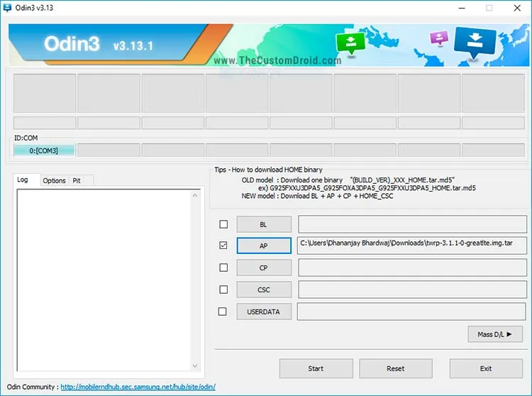Click the log scrollbar down arrow

195,365
